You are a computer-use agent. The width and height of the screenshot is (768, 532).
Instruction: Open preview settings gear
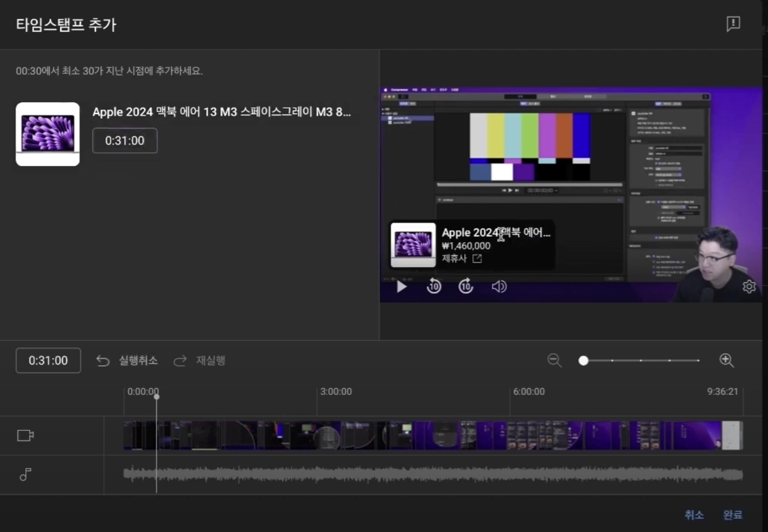click(749, 287)
